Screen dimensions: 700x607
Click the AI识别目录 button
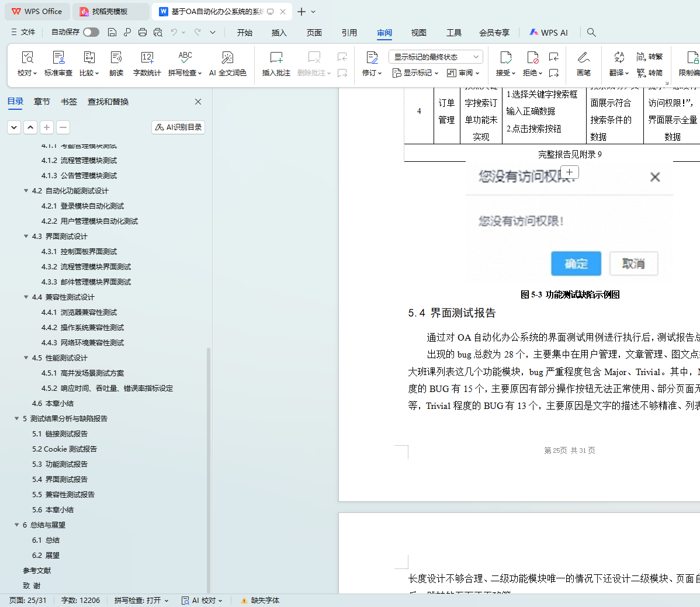(x=178, y=127)
